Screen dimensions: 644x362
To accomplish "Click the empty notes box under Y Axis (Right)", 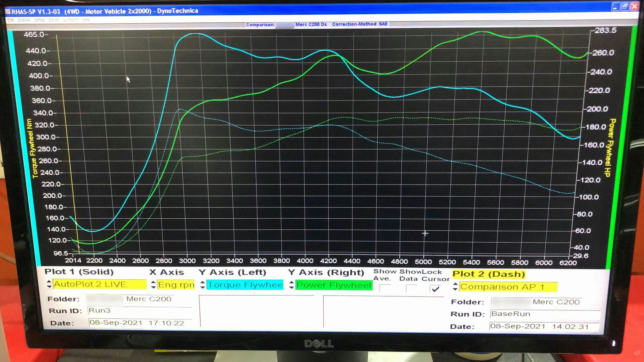I will tap(383, 311).
